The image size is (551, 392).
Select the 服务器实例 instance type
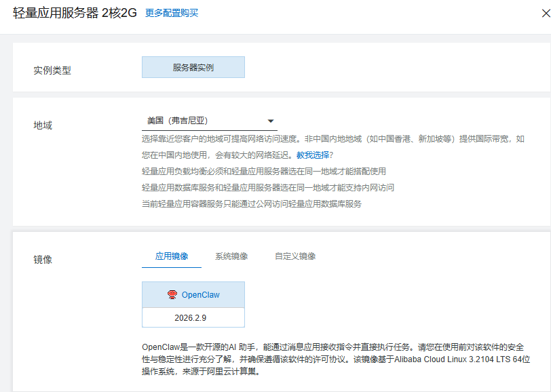(193, 68)
